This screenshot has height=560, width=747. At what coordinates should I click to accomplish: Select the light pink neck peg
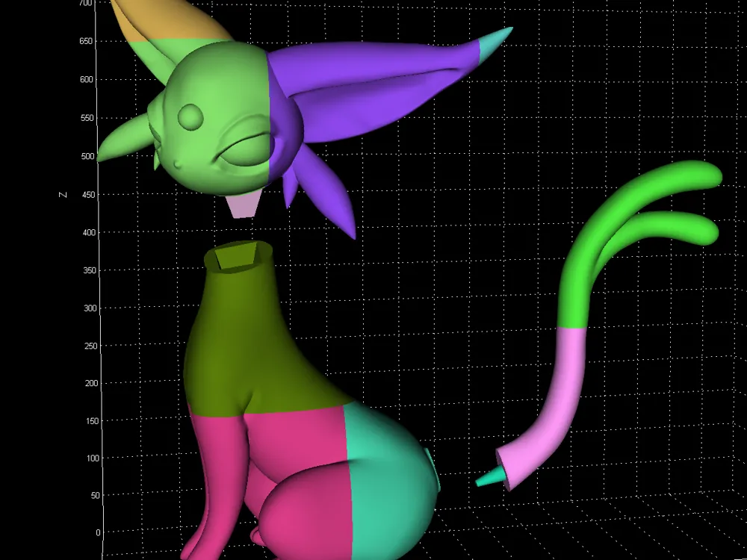coord(242,205)
